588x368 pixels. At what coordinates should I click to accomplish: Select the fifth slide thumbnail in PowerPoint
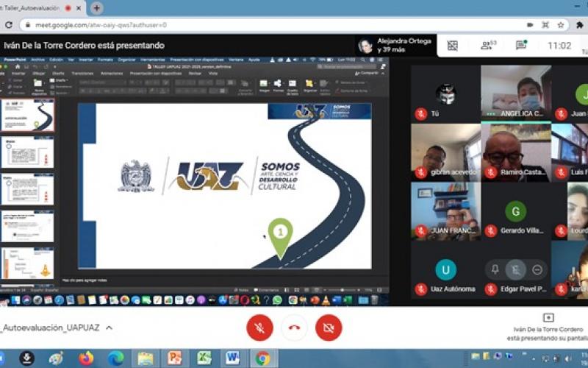(x=28, y=263)
